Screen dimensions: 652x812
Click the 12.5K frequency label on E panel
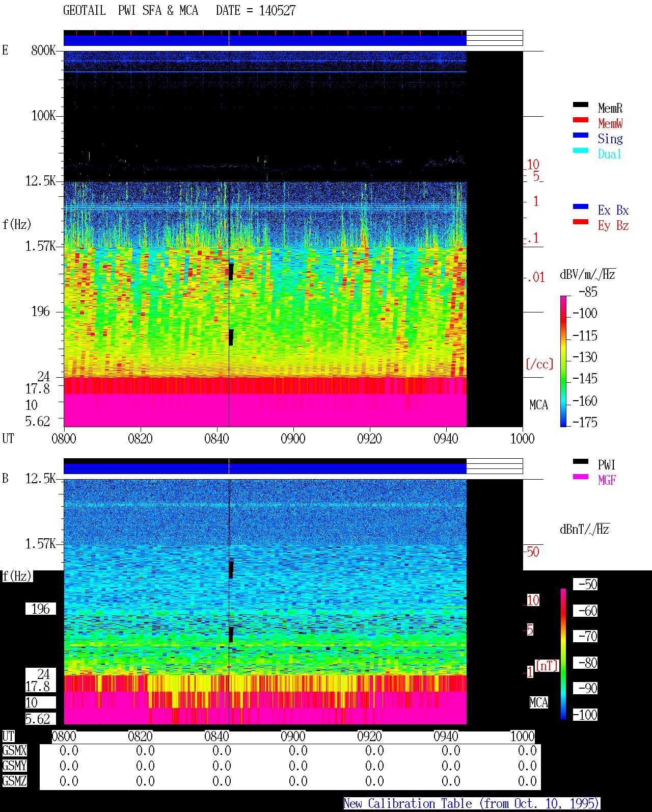[x=41, y=180]
